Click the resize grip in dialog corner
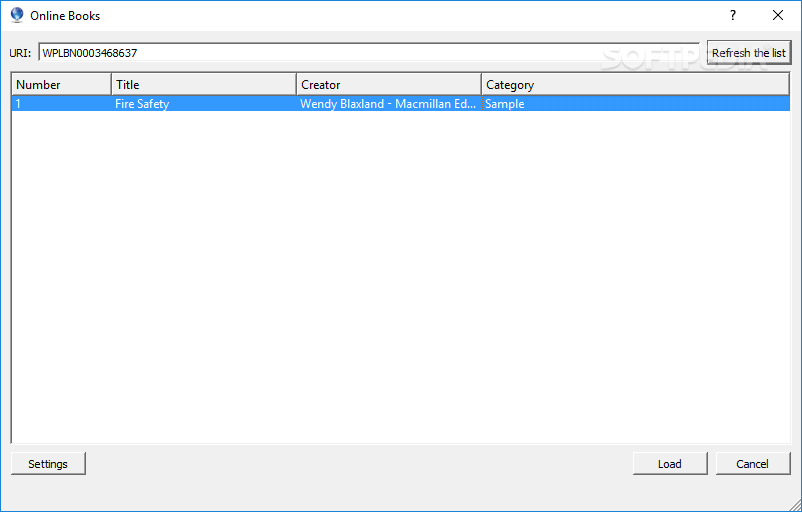 coord(794,504)
